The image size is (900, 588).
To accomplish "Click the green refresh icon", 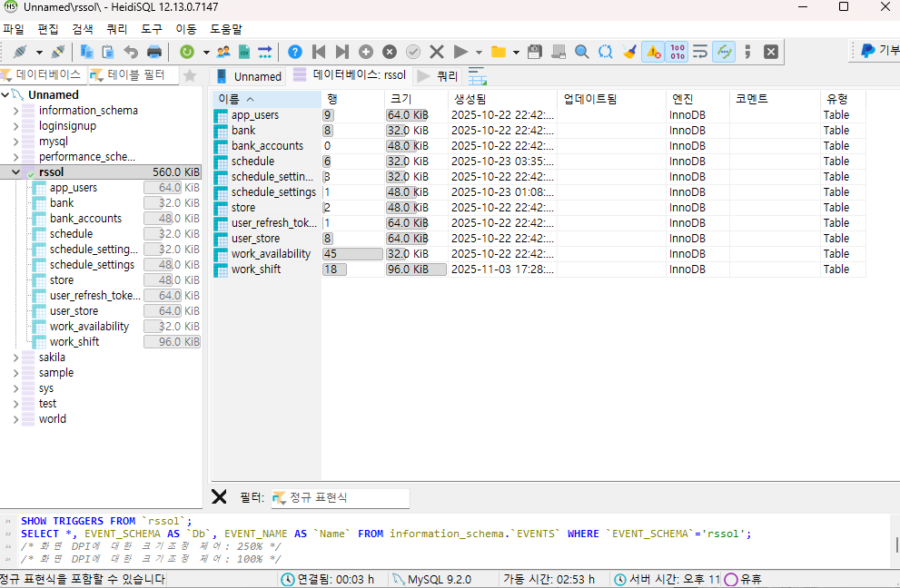I will [186, 52].
